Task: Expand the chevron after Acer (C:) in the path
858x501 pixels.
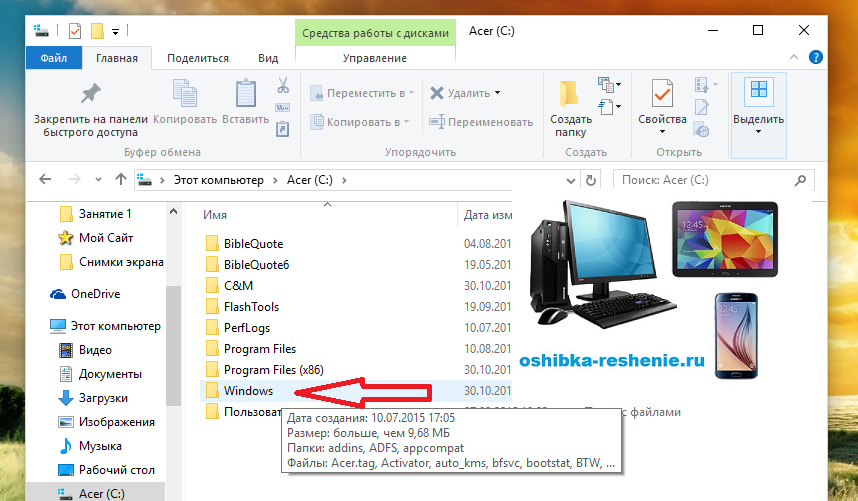Action: pos(344,180)
